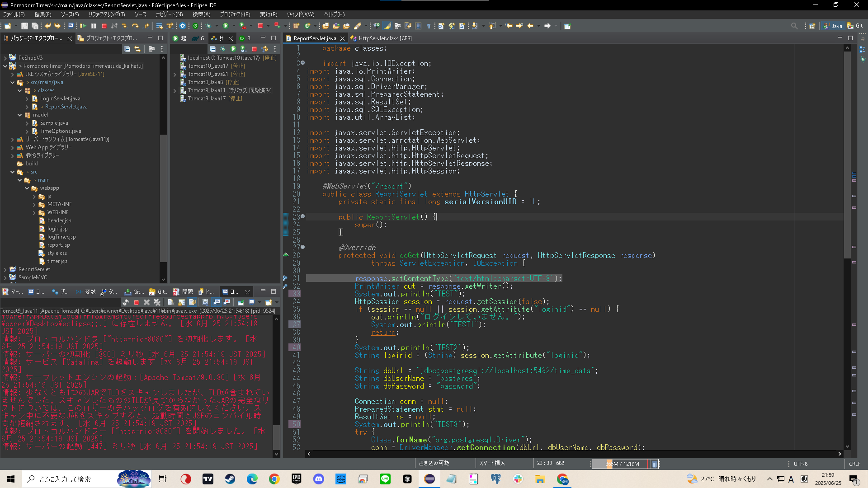Toggle Scroll Lock in console toolbar

(182, 302)
